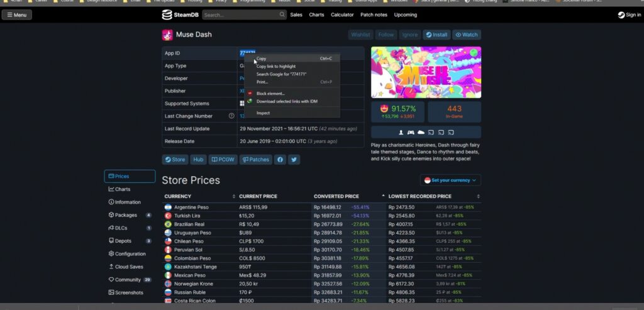Sort by LOWEST RECORDED PRICE column
This screenshot has height=310, width=644.
click(x=434, y=197)
